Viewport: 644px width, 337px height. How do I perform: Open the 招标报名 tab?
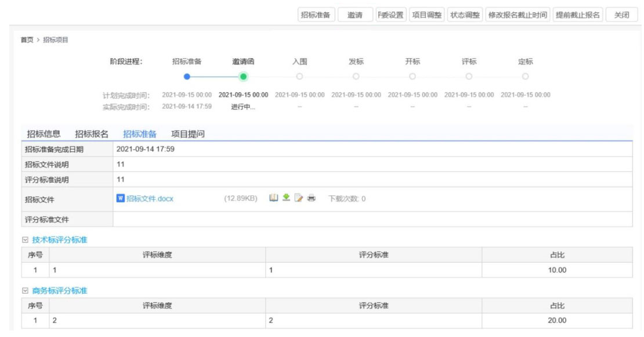click(92, 134)
